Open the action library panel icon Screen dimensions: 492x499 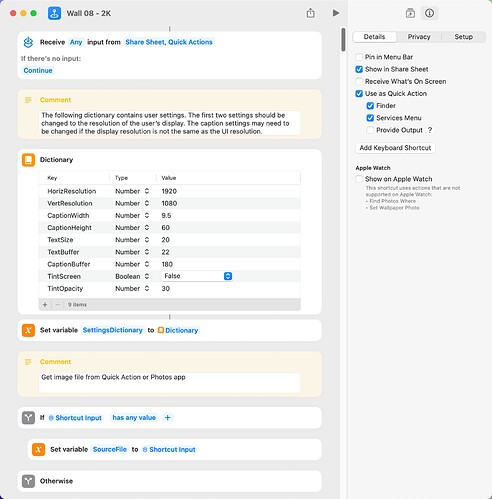[x=410, y=13]
